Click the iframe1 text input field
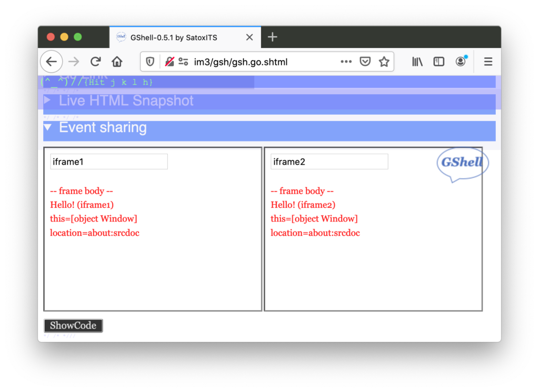539x392 pixels. (x=109, y=162)
